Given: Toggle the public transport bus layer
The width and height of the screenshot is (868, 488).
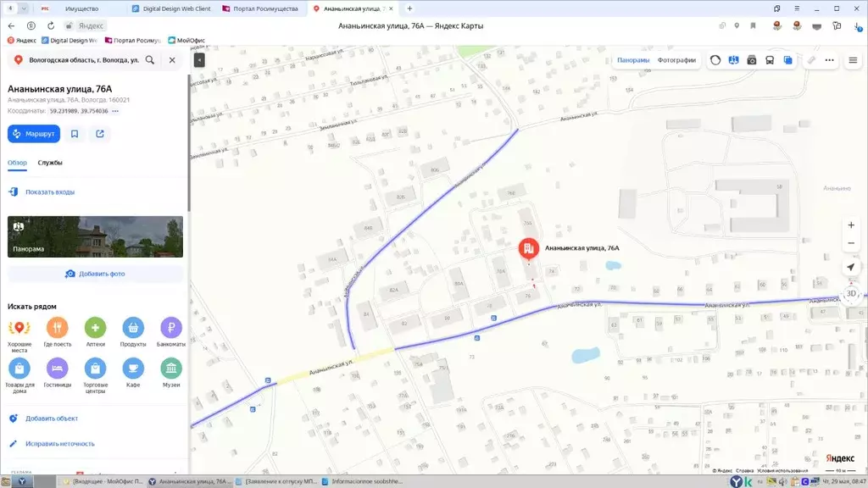Looking at the screenshot, I should 770,60.
